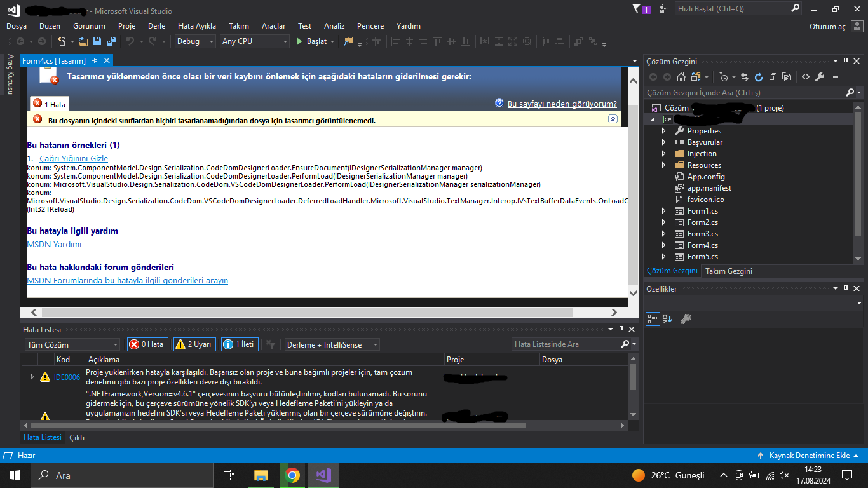
Task: Click the Sync with Active Document icon
Action: pos(745,77)
